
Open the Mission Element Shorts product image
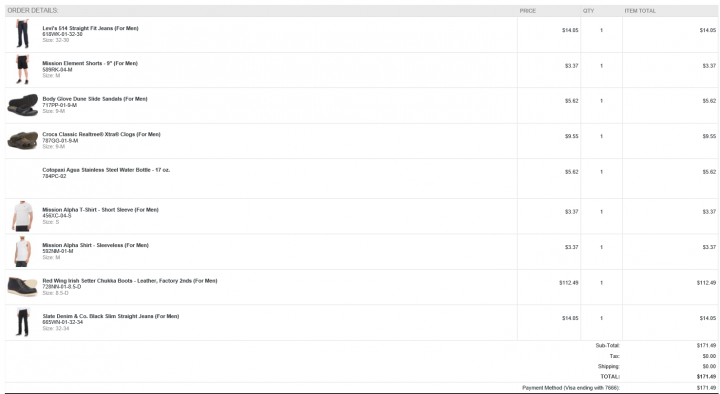[x=22, y=69]
